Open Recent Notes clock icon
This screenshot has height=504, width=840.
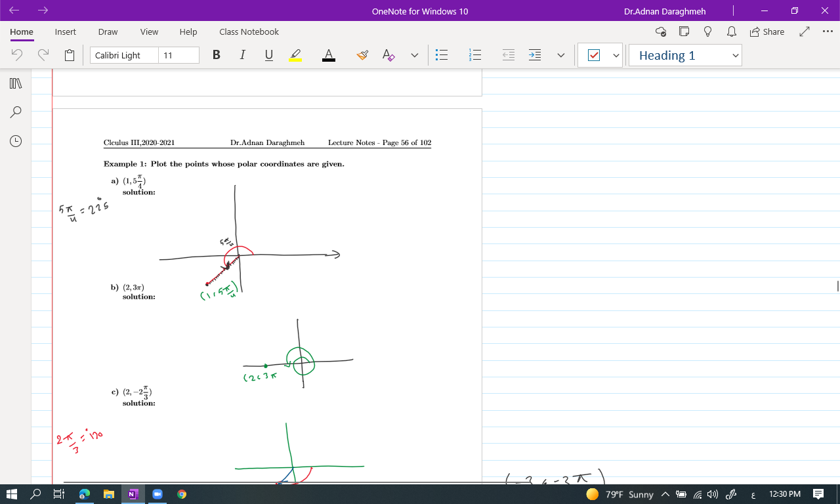pos(16,140)
